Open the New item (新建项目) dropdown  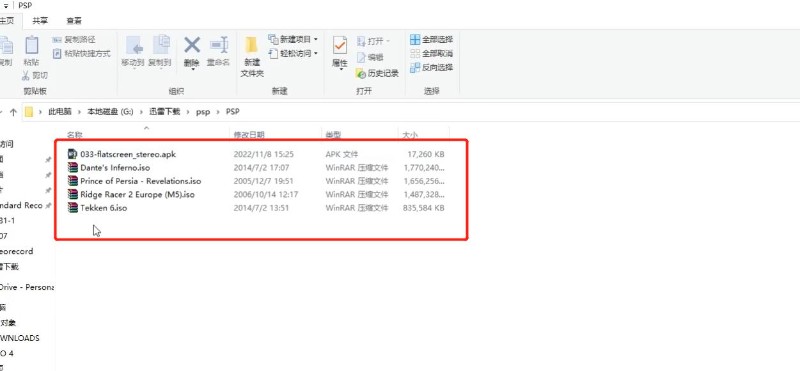(x=293, y=39)
